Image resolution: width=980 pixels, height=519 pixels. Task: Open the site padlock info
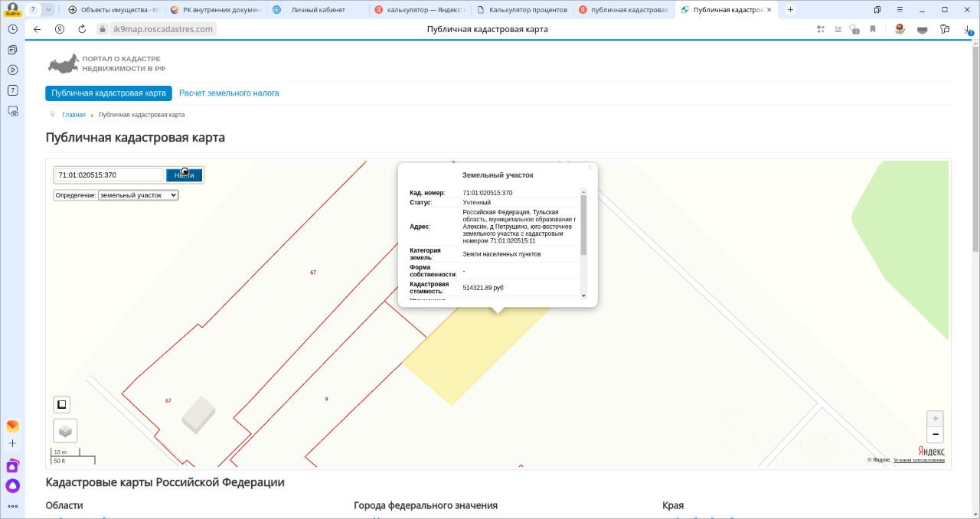(103, 29)
